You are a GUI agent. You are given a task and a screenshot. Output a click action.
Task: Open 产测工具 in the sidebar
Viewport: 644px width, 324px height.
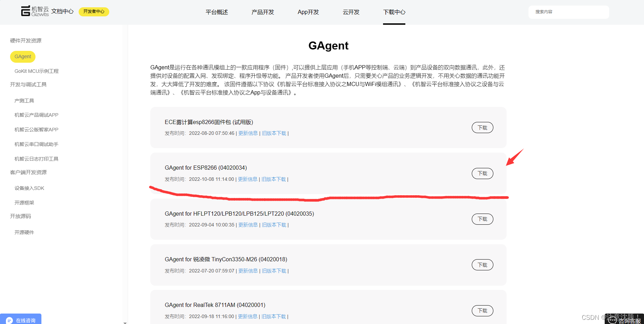click(24, 101)
